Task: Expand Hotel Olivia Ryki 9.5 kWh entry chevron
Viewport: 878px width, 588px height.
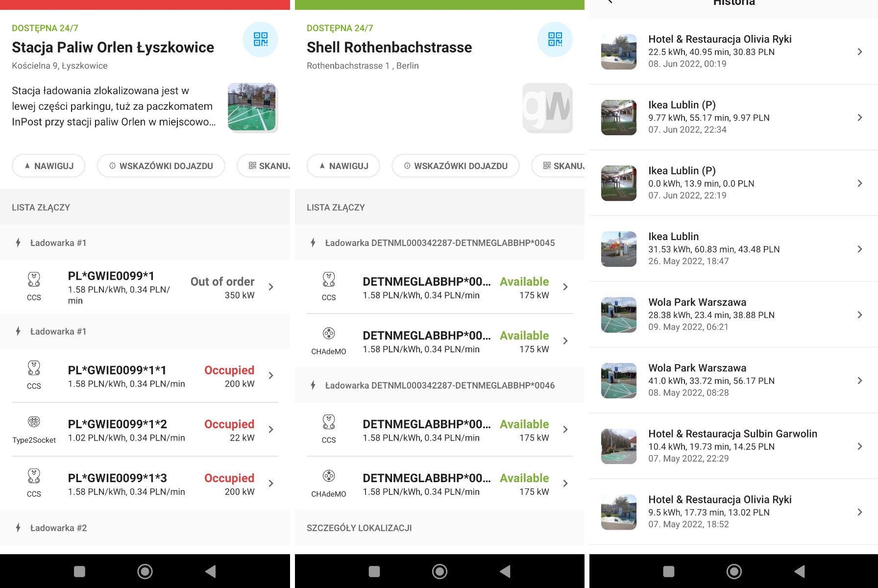Action: tap(860, 512)
